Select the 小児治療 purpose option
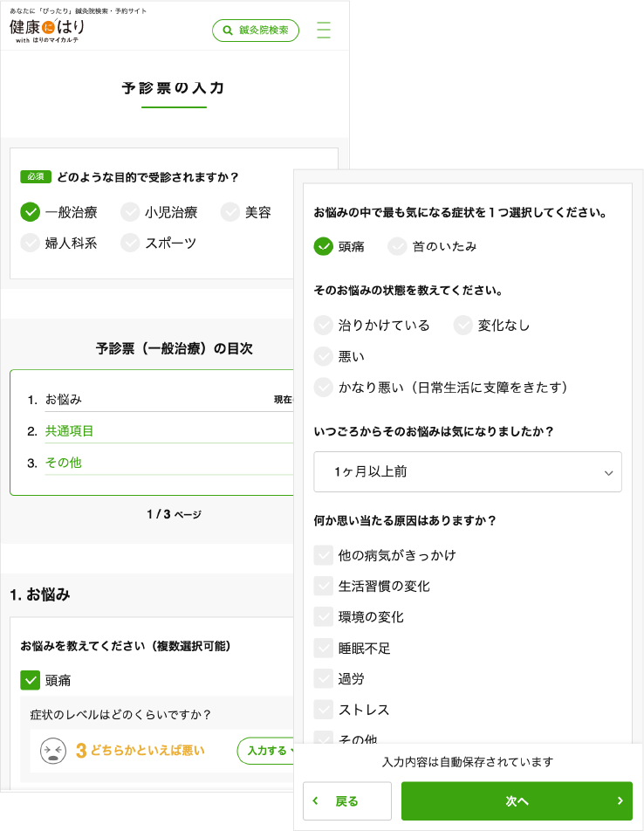The image size is (644, 831). 131,212
